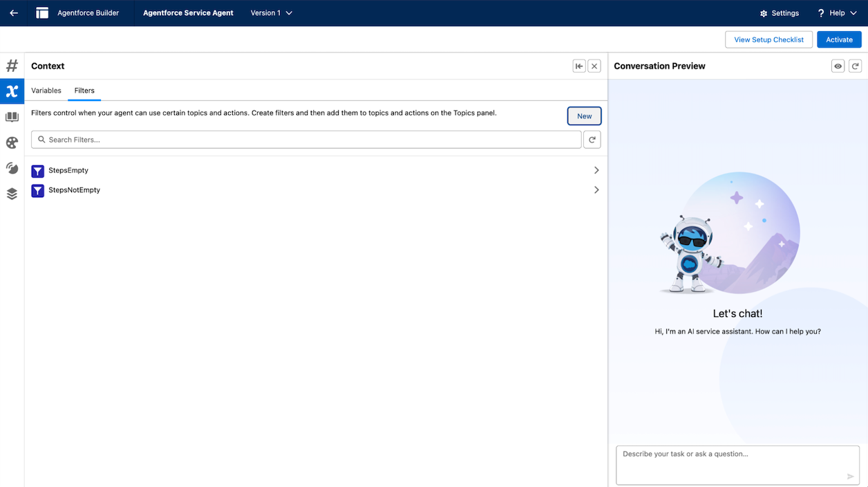Open the Topics panel via hash icon
Screen dimensions: 868x487
tap(12, 65)
